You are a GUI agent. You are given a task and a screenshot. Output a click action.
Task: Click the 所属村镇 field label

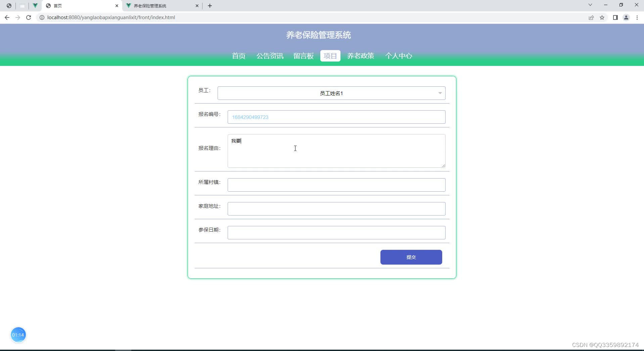coord(210,182)
